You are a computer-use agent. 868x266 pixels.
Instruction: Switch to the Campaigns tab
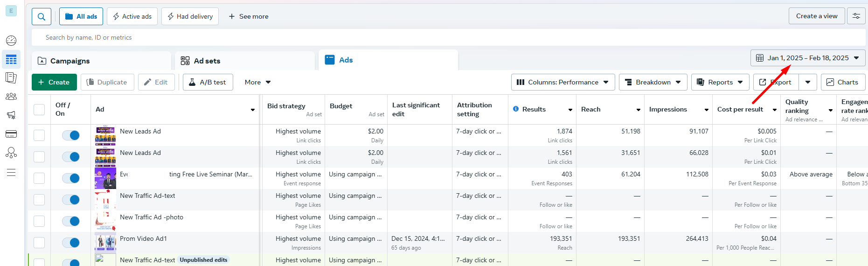[70, 61]
